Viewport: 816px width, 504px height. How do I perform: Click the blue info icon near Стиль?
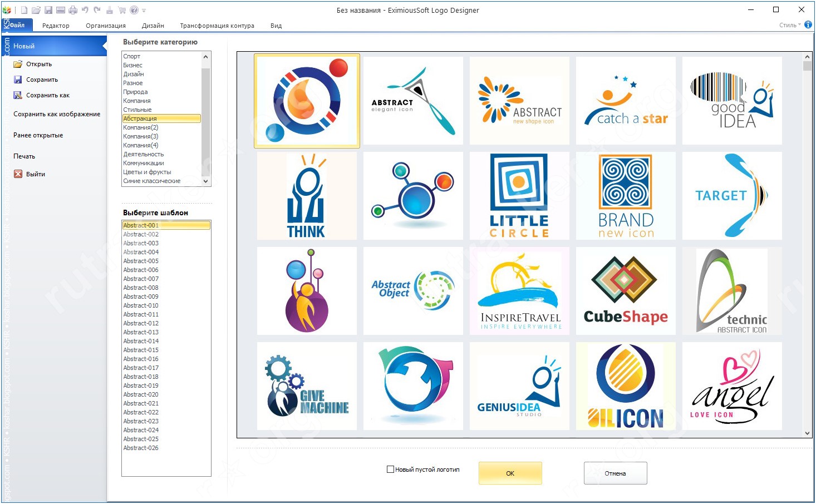coord(808,24)
